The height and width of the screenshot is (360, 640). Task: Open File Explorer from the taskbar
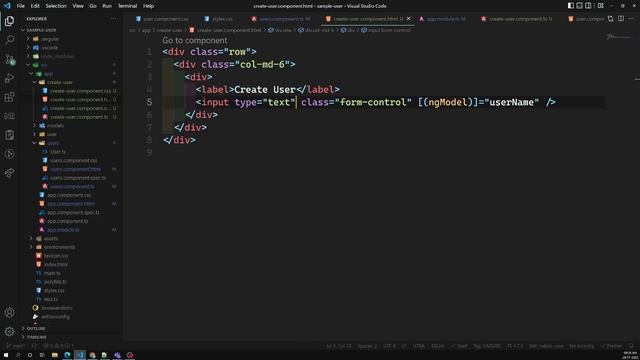coord(54,355)
